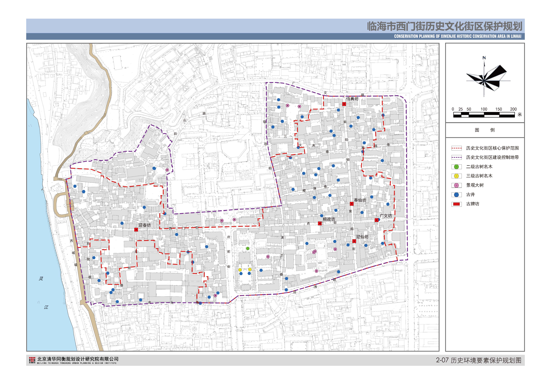The image size is (551, 392).
Task: Click the green second-grade tree marker on map
Action: [x=248, y=248]
